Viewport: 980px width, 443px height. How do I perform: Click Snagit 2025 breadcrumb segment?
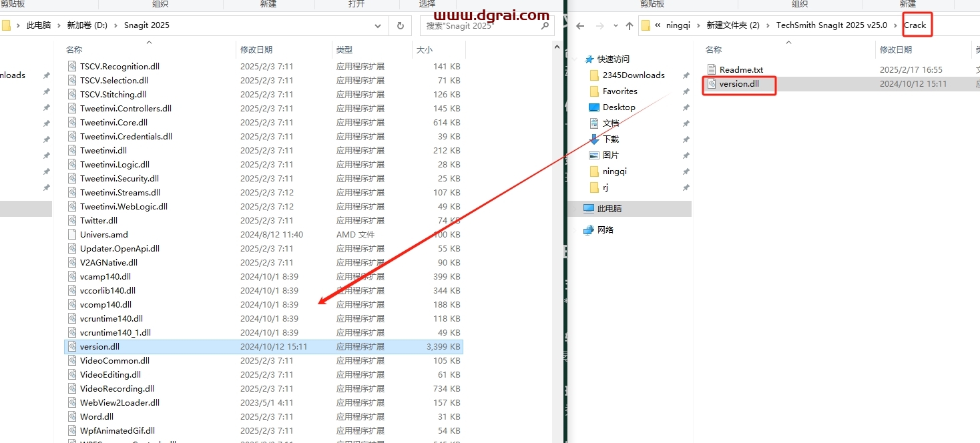[x=147, y=25]
